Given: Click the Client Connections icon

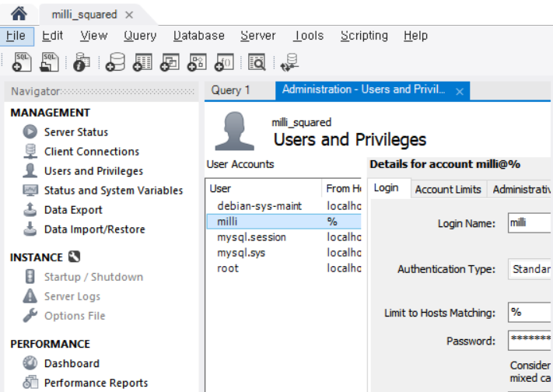Looking at the screenshot, I should coord(30,151).
